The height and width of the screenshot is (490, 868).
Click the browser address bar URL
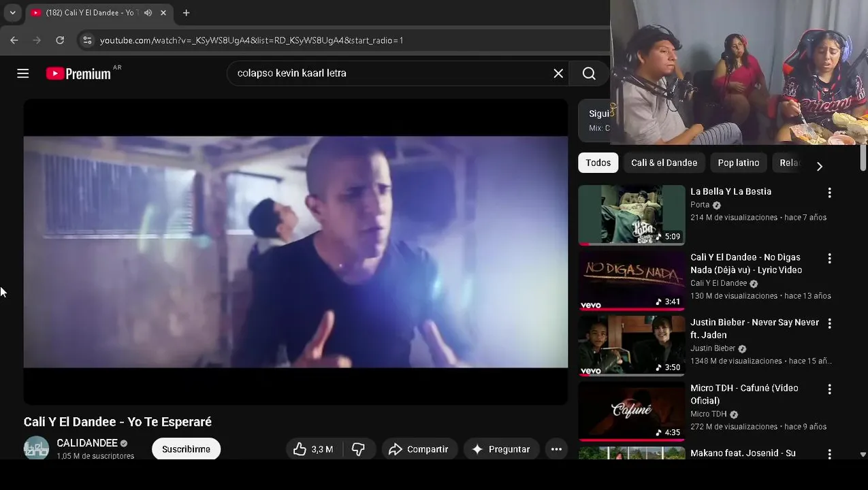click(252, 40)
